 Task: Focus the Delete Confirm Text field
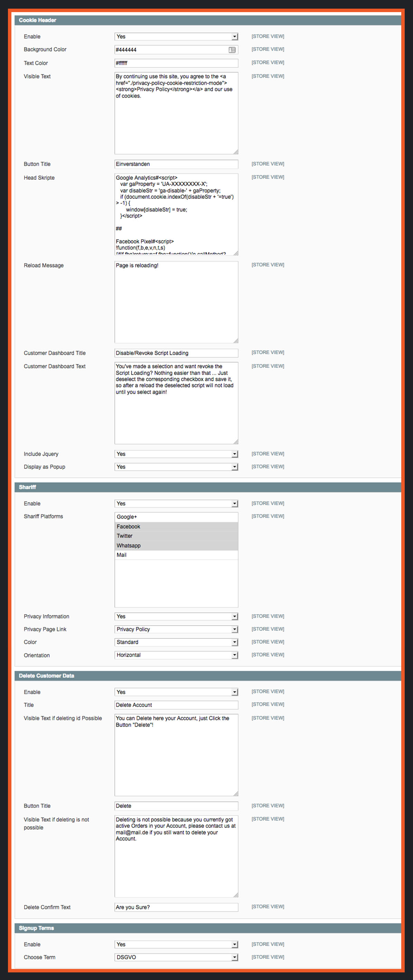click(x=176, y=907)
